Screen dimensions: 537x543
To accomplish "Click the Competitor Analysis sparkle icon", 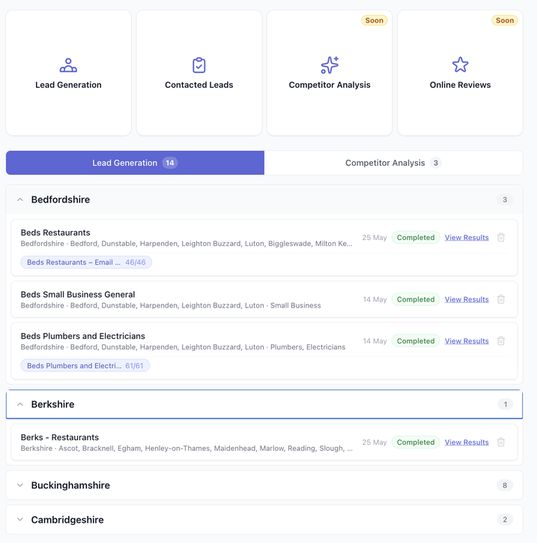I will (x=329, y=65).
